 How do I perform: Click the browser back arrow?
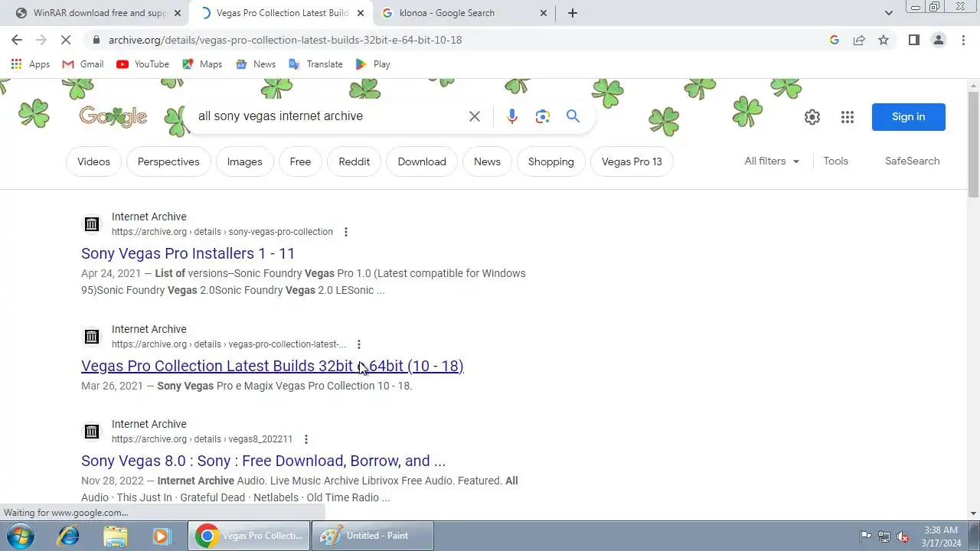(x=17, y=40)
